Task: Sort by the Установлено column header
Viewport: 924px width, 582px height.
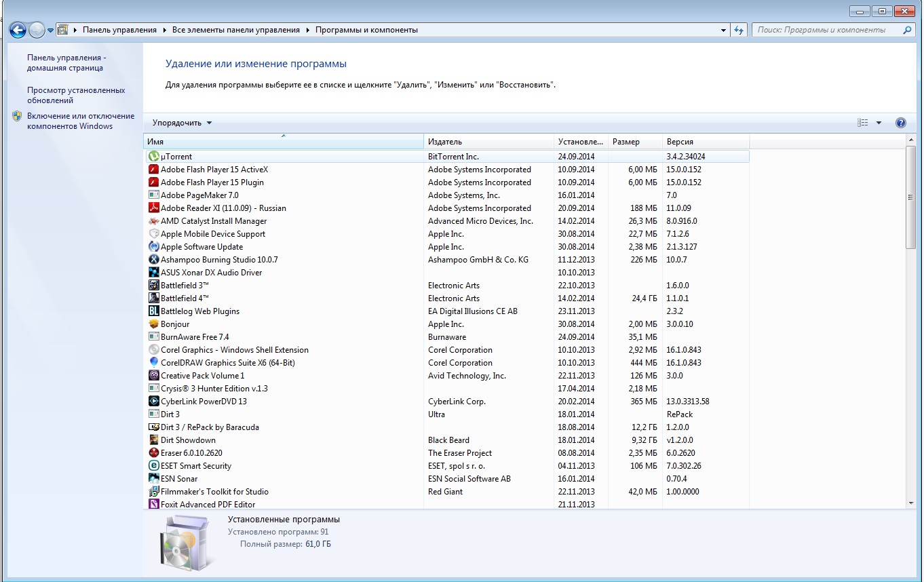Action: point(581,142)
